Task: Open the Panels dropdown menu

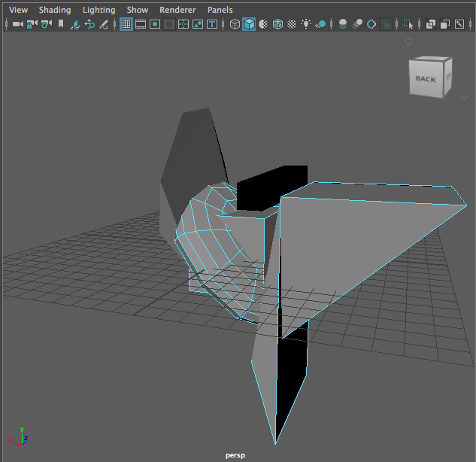Action: (220, 10)
